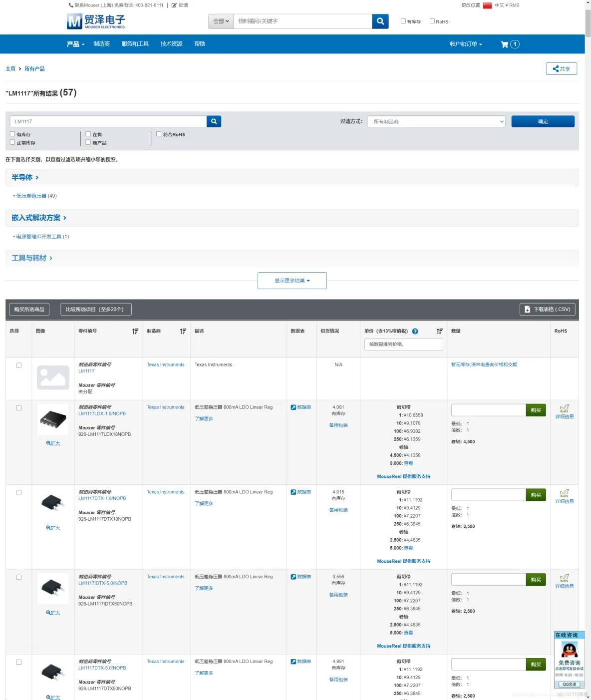The height and width of the screenshot is (700, 591).
Task: Click the Mouser Electronics logo
Action: pyautogui.click(x=96, y=21)
